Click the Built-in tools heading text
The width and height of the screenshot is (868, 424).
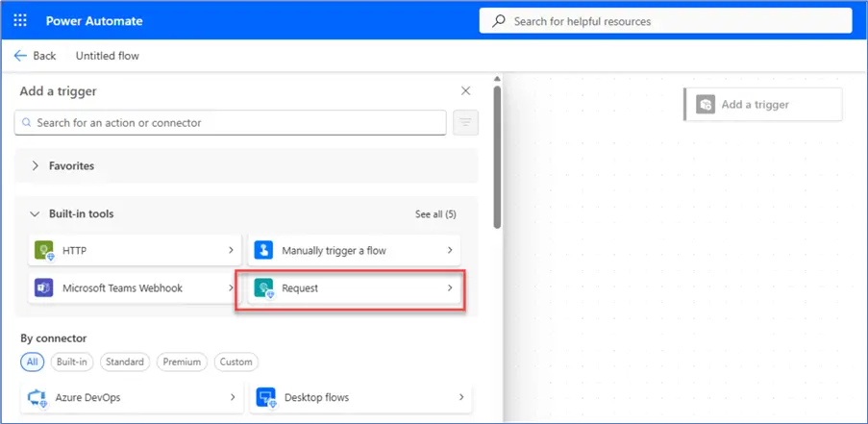82,213
